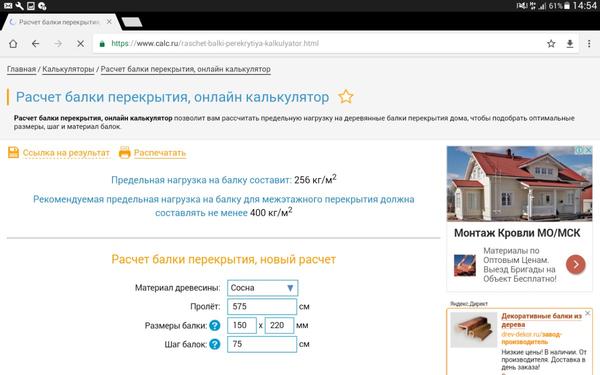
Task: Click Монтаж Кровли МО/МСК ad title
Action: tap(517, 233)
